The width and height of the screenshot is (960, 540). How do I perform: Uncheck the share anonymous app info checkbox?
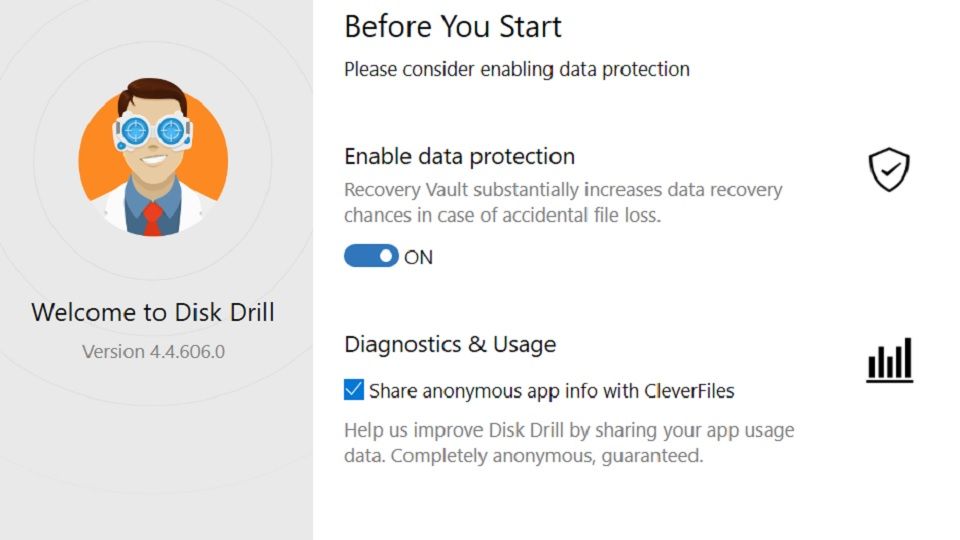click(354, 390)
